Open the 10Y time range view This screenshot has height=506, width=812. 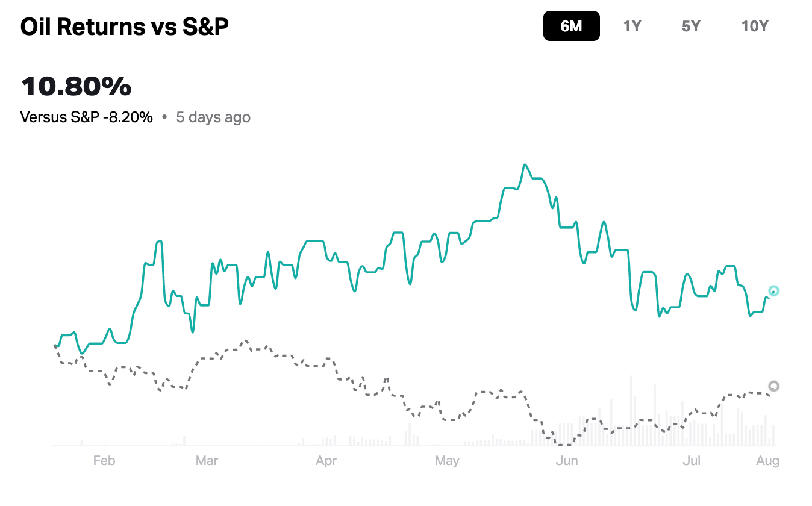click(755, 26)
